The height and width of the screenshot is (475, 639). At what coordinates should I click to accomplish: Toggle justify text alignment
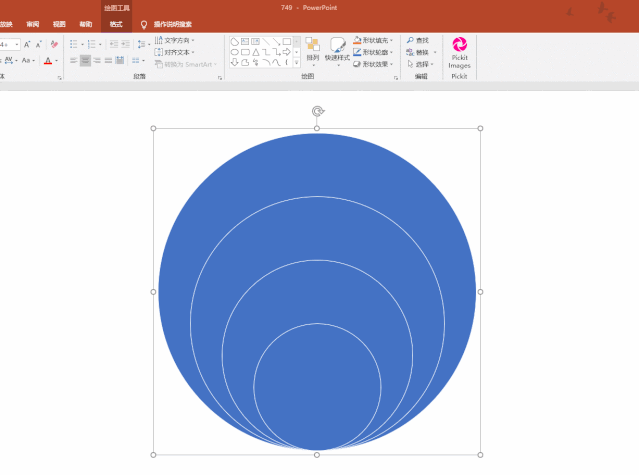108,61
